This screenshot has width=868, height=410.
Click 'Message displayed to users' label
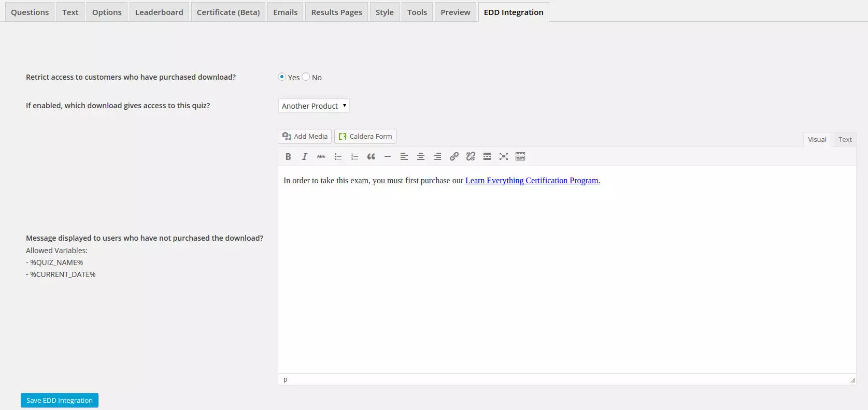[145, 238]
